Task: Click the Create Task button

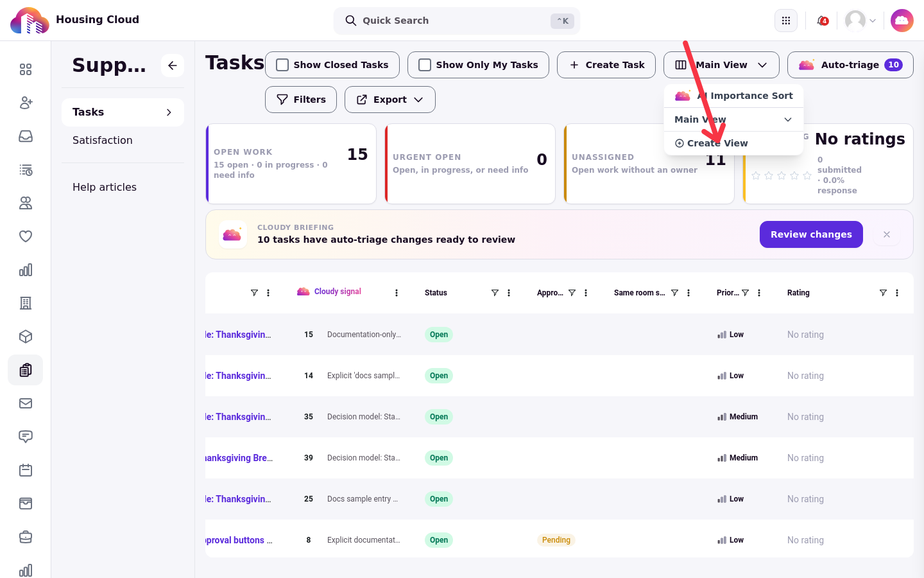Action: (606, 65)
